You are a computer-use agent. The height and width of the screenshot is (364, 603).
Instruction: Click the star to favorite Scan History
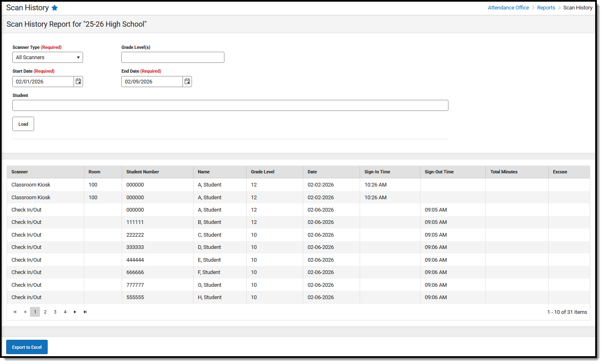point(55,7)
